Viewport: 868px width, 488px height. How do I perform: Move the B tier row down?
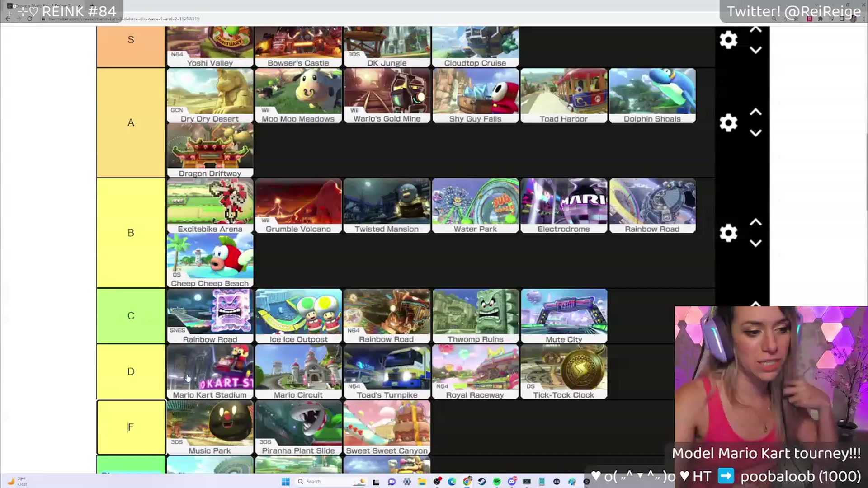click(x=756, y=243)
